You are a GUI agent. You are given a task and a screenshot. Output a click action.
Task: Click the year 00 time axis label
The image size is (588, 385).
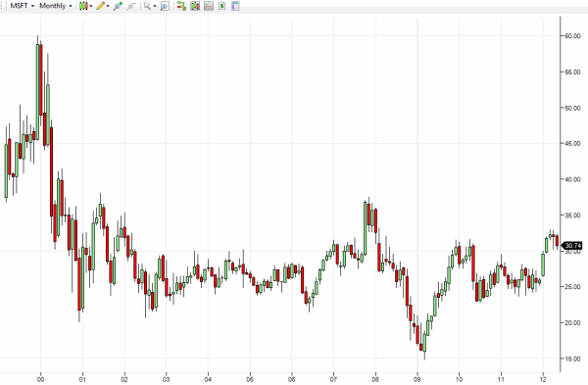tap(40, 379)
